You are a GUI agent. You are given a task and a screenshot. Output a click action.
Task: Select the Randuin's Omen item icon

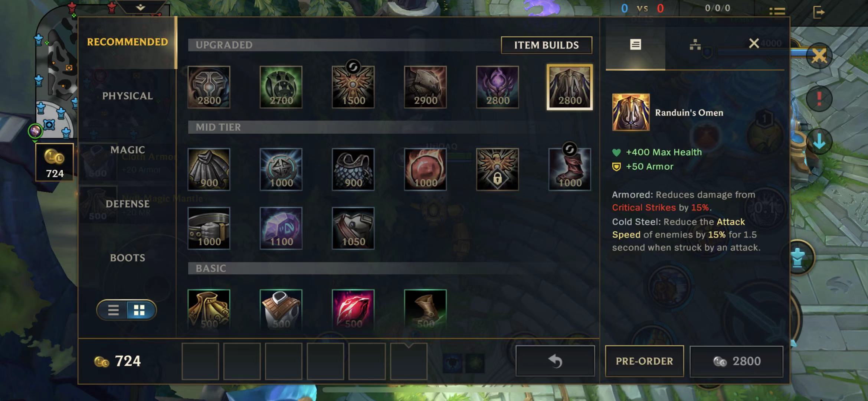(x=569, y=87)
